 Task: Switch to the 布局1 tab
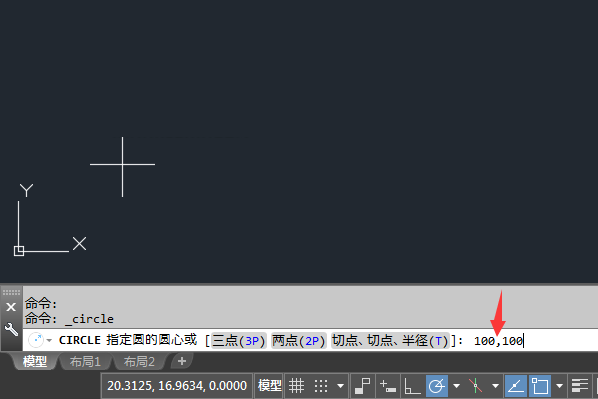pyautogui.click(x=85, y=361)
